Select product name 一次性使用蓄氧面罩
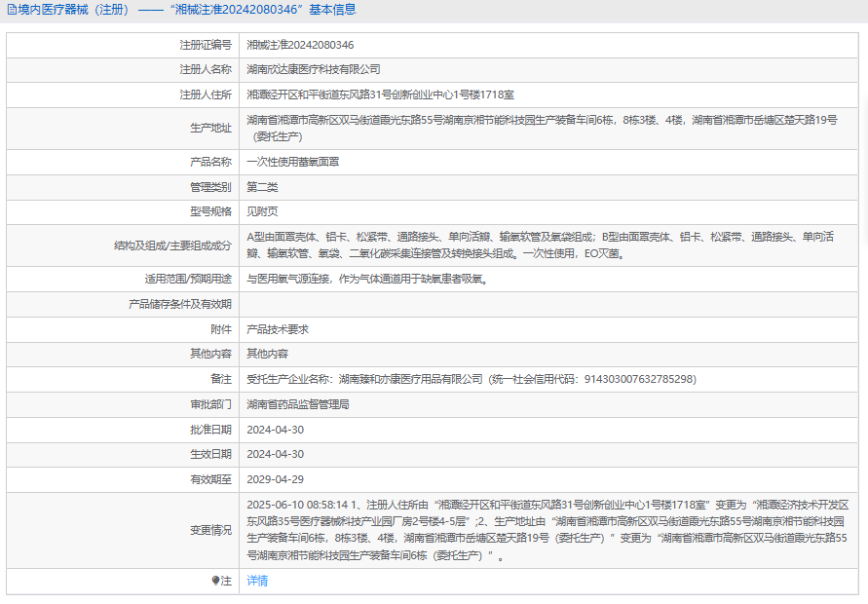 293,162
